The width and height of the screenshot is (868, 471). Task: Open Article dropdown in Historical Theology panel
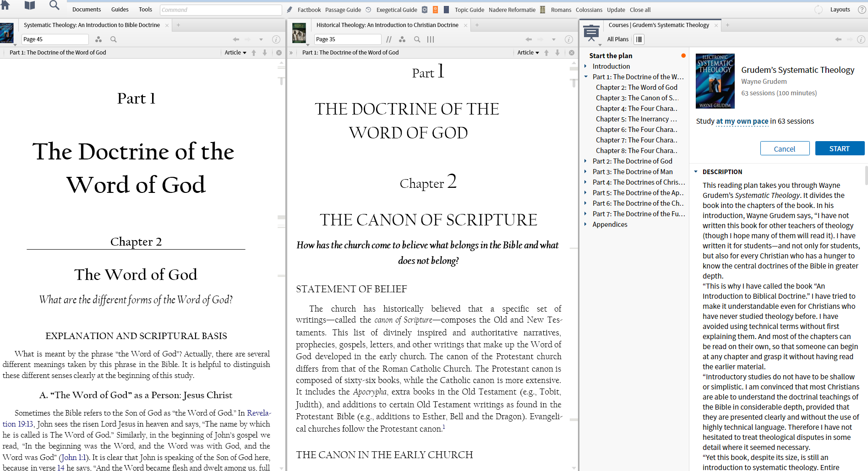pyautogui.click(x=528, y=53)
